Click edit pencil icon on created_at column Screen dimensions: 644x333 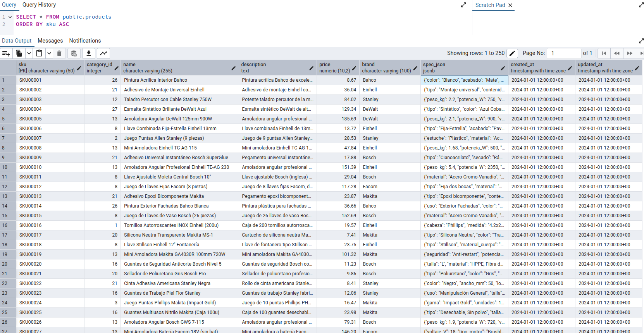click(x=570, y=68)
